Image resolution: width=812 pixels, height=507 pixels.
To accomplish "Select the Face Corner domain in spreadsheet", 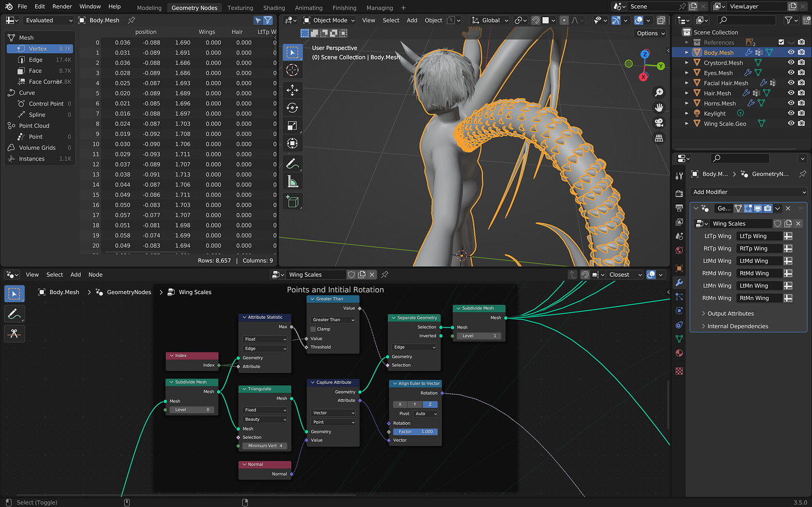I will [x=41, y=82].
